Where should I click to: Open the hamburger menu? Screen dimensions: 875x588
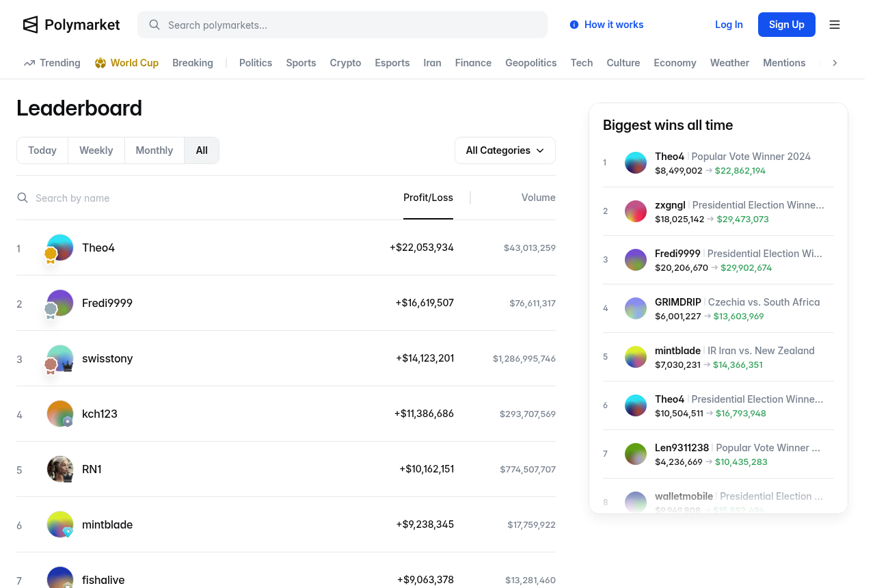tap(835, 25)
